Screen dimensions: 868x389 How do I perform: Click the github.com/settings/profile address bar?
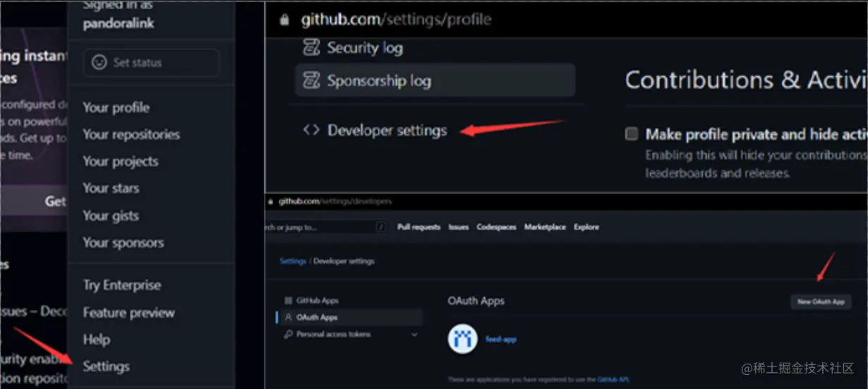pos(396,20)
